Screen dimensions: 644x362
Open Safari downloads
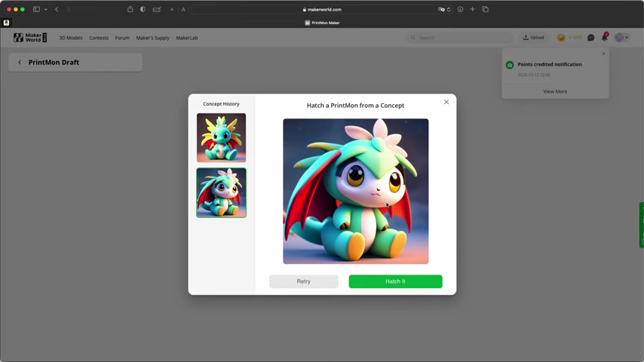tap(460, 9)
